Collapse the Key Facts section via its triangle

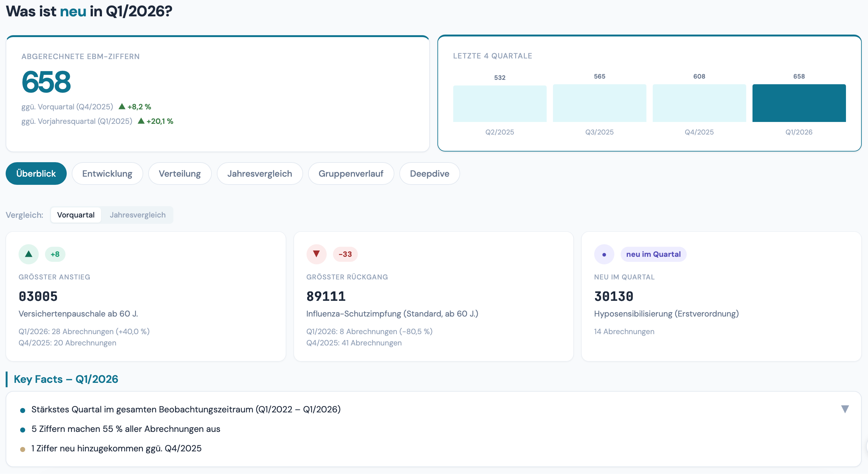pos(845,409)
